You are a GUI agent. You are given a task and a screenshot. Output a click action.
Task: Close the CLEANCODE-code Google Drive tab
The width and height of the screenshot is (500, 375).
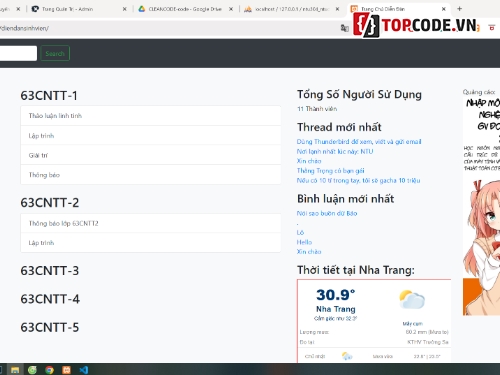(231, 9)
